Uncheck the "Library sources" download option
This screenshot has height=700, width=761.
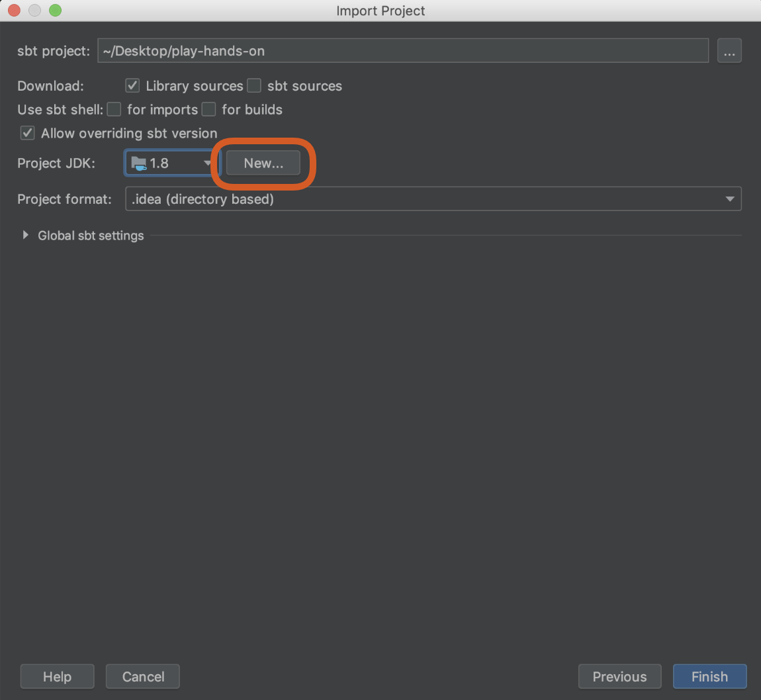point(132,85)
